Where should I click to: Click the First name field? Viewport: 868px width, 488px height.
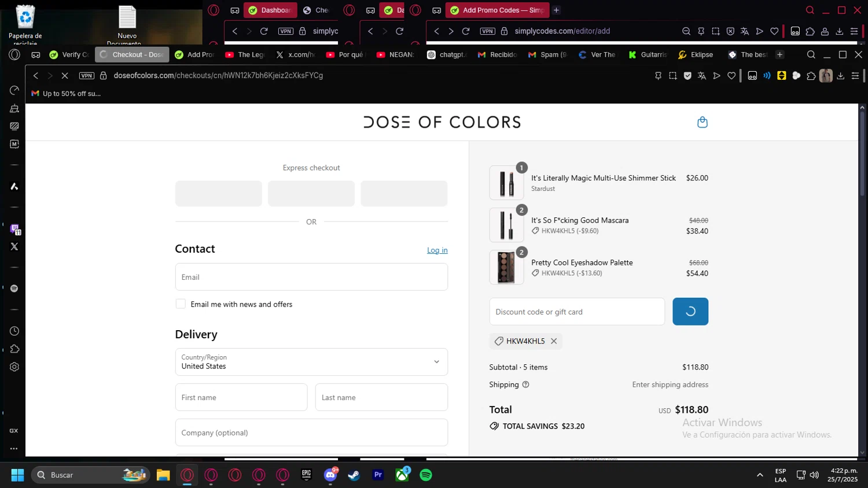click(241, 397)
